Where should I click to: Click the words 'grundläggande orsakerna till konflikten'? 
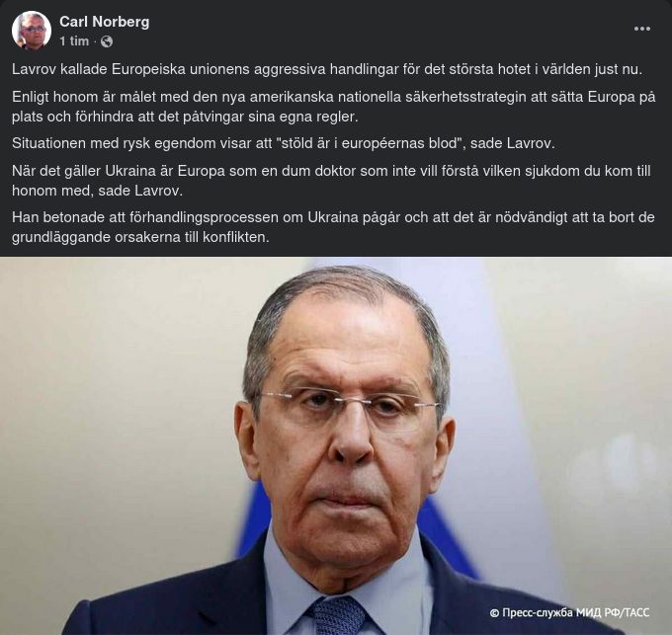(139, 237)
